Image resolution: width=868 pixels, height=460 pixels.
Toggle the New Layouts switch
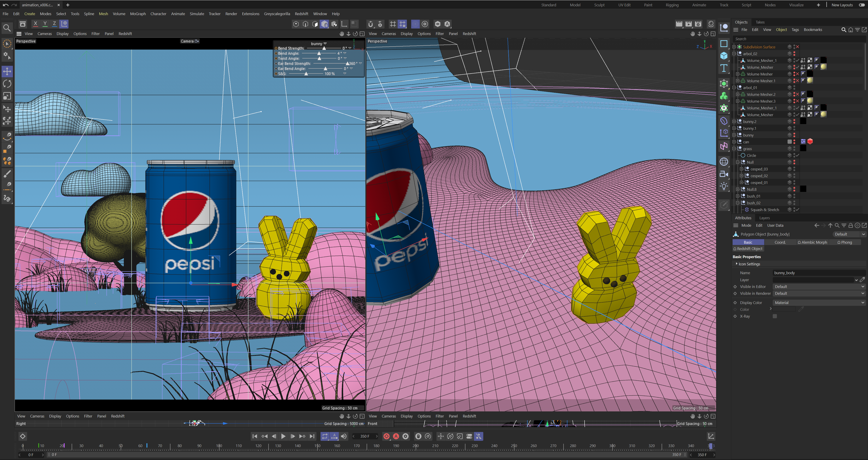(862, 5)
